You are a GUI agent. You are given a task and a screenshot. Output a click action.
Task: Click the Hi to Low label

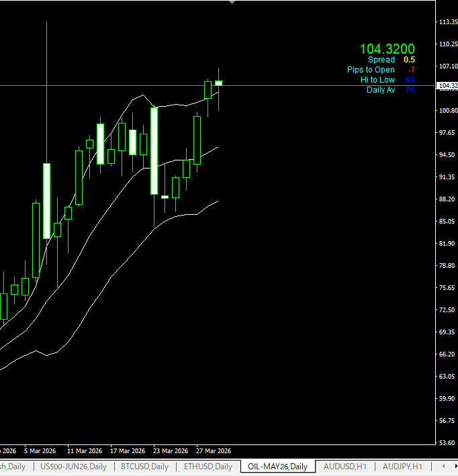(x=377, y=80)
